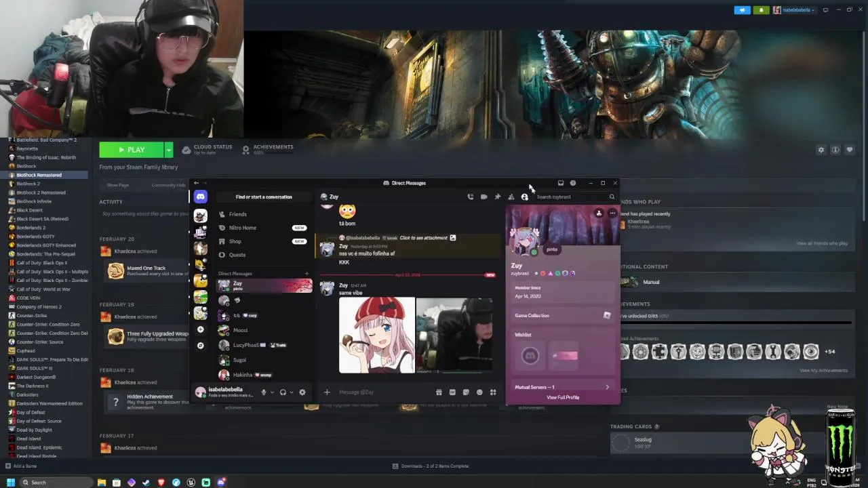Open apps launcher in message bar

493,392
